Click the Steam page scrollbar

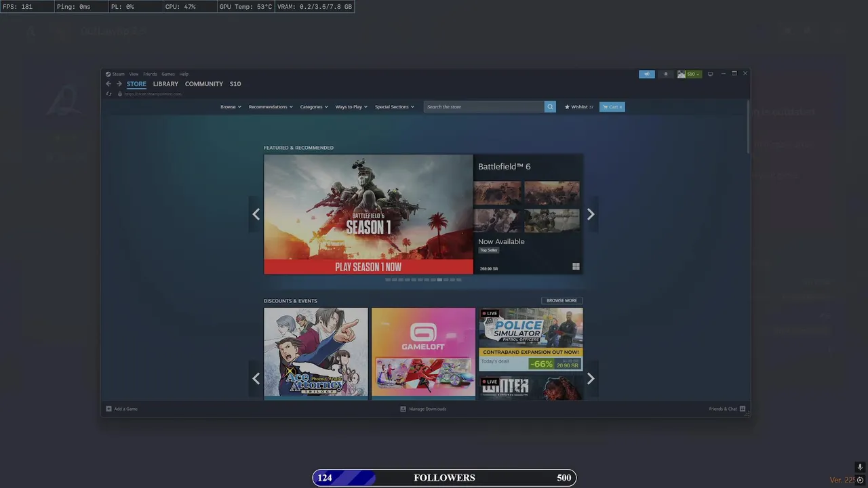(x=749, y=127)
